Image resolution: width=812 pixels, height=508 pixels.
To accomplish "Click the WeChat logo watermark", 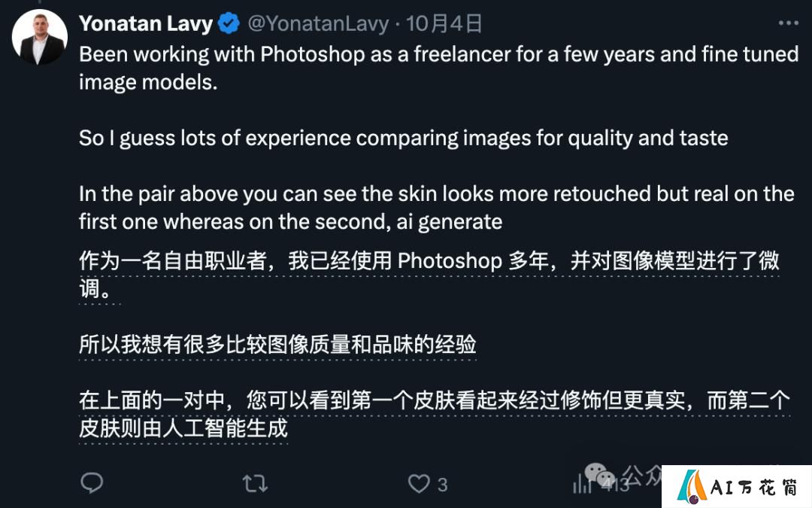I will (600, 475).
